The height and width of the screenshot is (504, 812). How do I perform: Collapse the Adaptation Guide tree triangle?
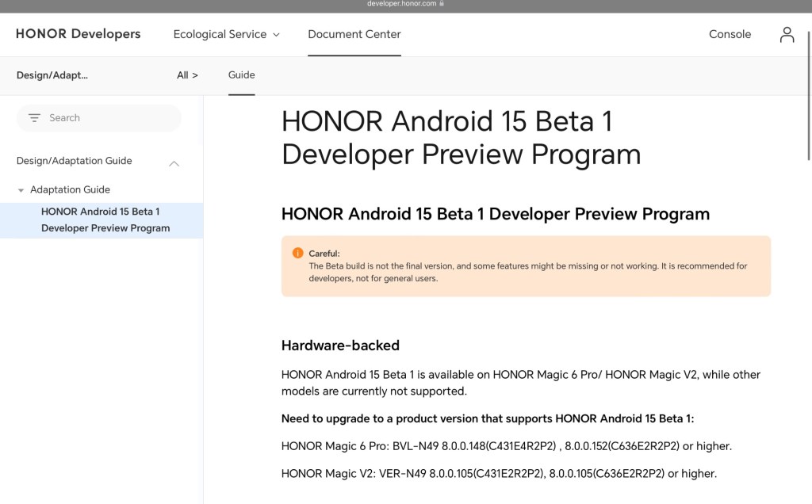(x=21, y=190)
